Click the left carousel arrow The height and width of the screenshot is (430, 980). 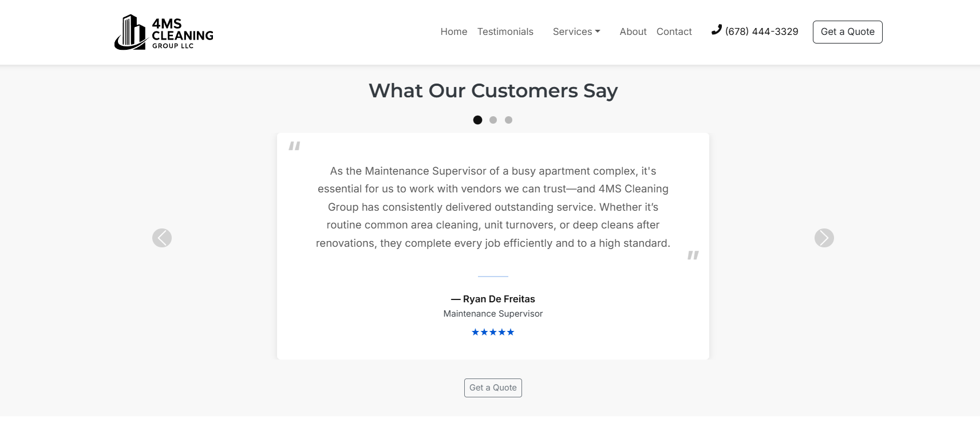(162, 238)
